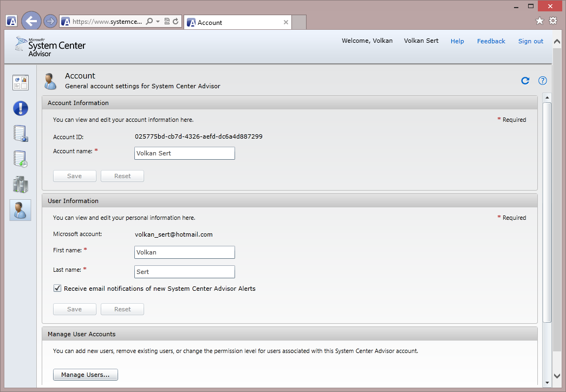This screenshot has width=566, height=392.
Task: Open the address bar autocomplete dropdown arrow
Action: click(x=158, y=22)
